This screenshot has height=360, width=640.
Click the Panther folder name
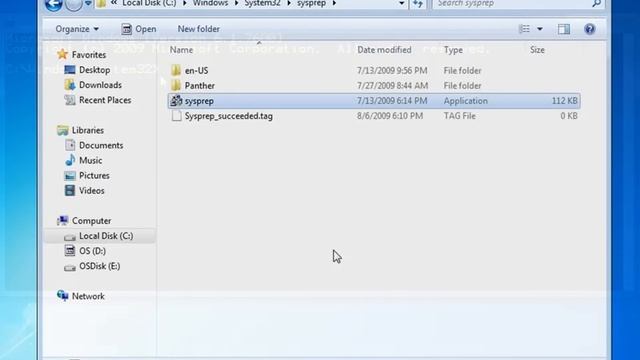[x=200, y=86]
